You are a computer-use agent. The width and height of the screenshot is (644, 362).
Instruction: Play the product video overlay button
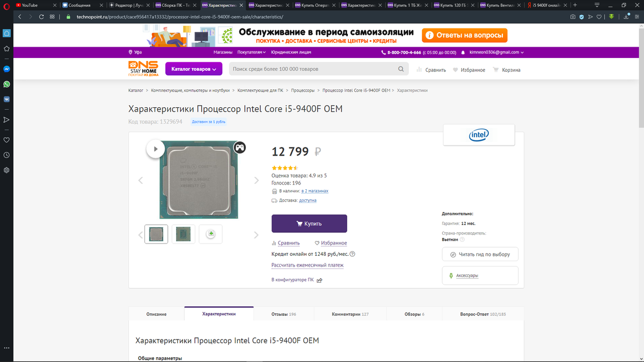(x=155, y=149)
